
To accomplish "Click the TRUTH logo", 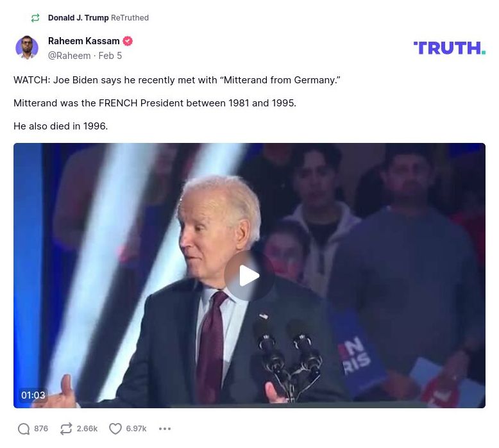I will click(x=450, y=48).
